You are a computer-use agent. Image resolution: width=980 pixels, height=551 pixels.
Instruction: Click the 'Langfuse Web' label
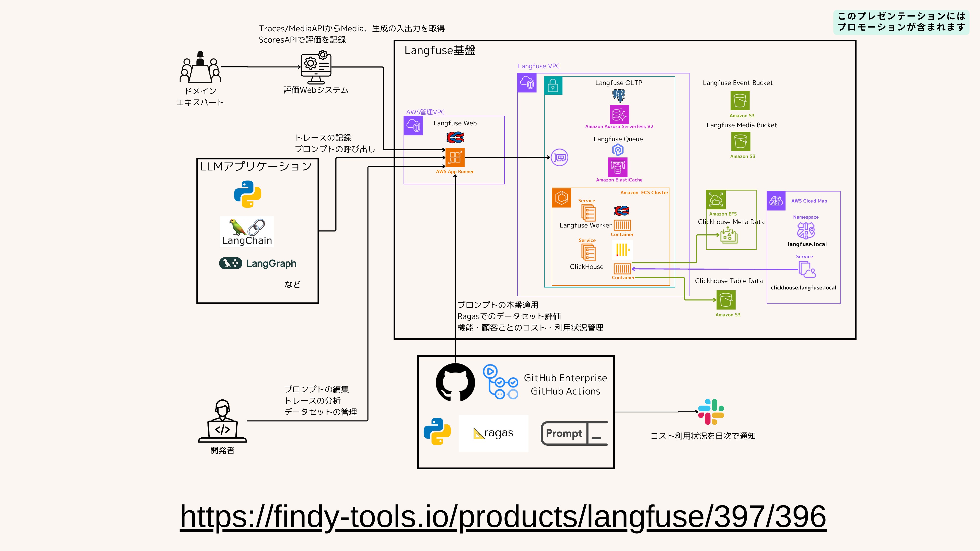[x=455, y=123]
